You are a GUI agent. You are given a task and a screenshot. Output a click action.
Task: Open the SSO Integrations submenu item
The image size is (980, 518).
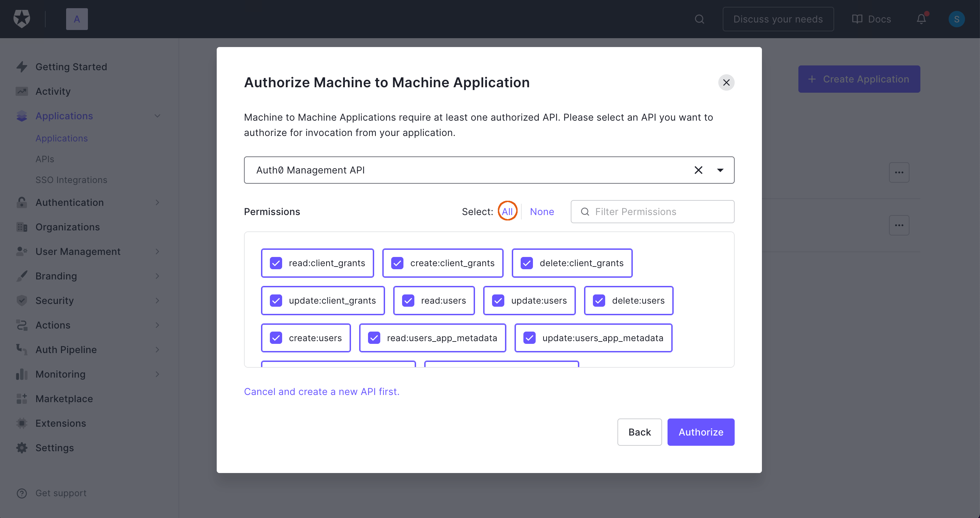click(x=71, y=180)
